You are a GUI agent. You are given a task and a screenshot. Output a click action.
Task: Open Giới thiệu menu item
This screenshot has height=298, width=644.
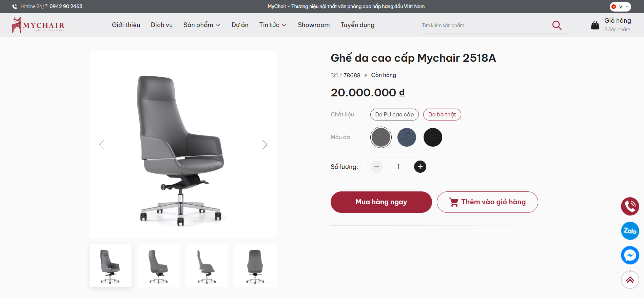126,25
